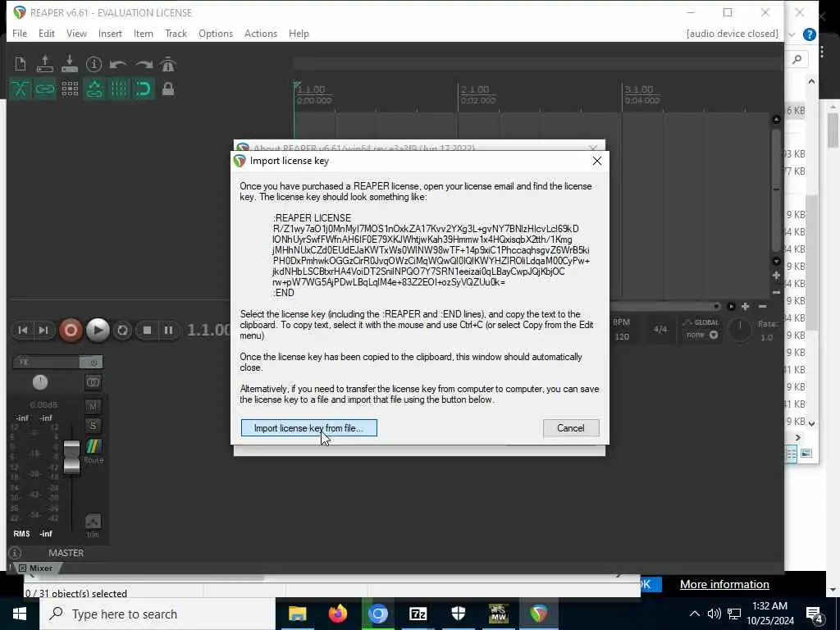
Task: Toggle the metronome icon
Action: pyautogui.click(x=168, y=64)
